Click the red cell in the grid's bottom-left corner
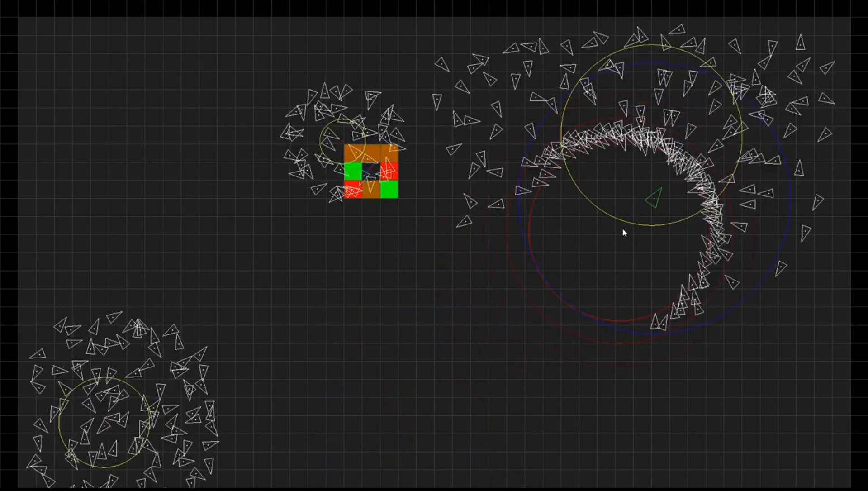Image resolution: width=868 pixels, height=491 pixels. (353, 190)
